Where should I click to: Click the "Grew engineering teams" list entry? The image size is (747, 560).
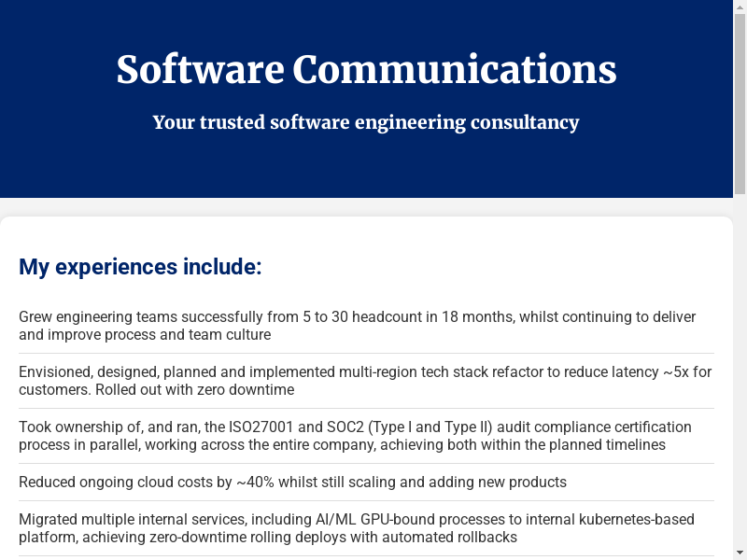(x=357, y=326)
